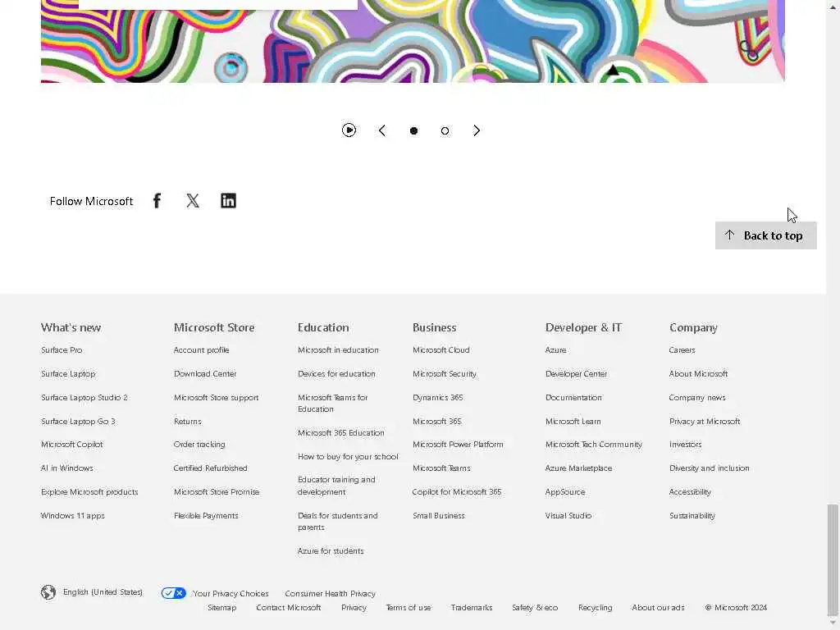This screenshot has width=840, height=630.
Task: Open Sustainability link
Action: pyautogui.click(x=692, y=515)
